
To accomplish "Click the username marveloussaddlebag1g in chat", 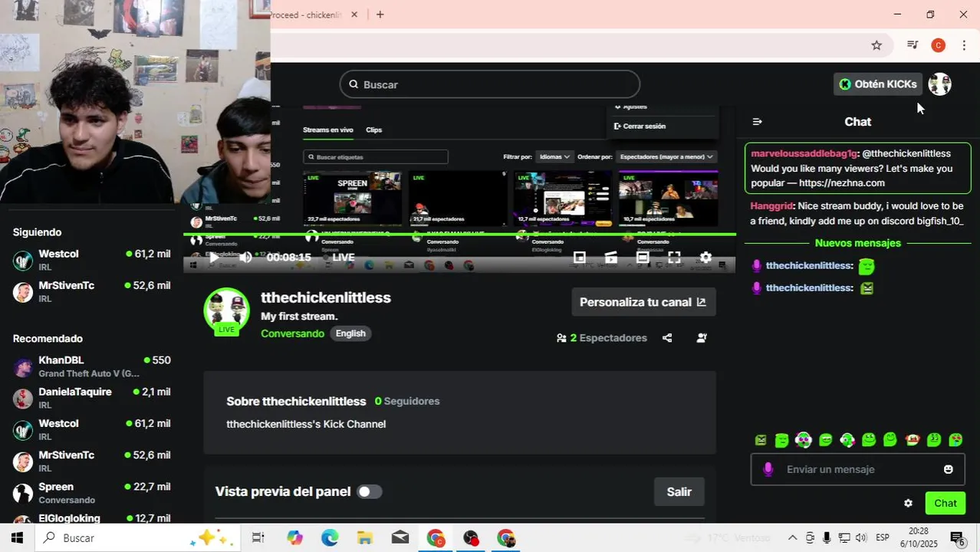I will (804, 153).
